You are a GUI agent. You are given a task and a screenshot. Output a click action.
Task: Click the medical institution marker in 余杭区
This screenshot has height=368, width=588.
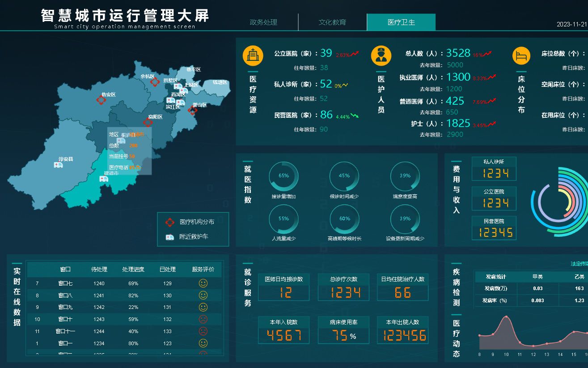(155, 82)
